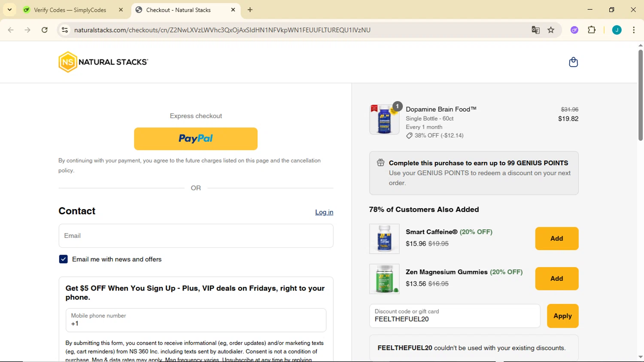
Task: Close the Checkout Natural Stacks tab
Action: [x=233, y=10]
